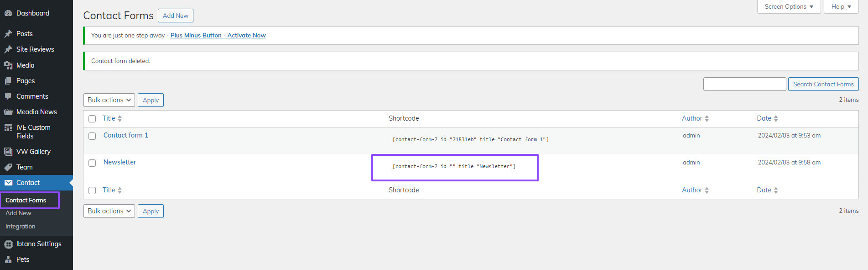Open Site Reviews menu item
The width and height of the screenshot is (868, 270).
point(35,49)
